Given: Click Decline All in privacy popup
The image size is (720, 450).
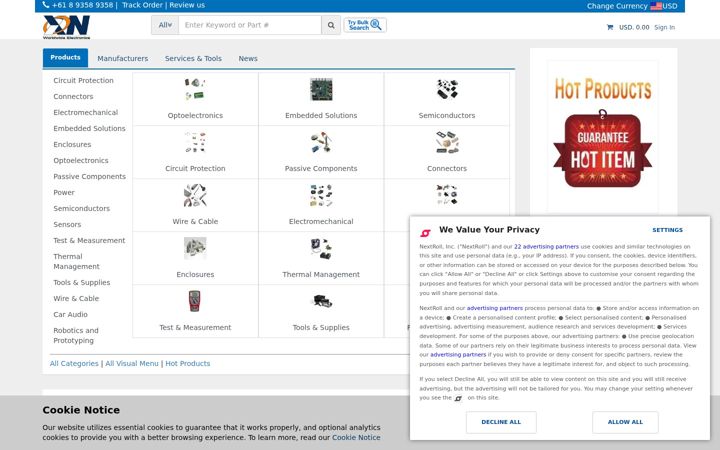Looking at the screenshot, I should point(501,422).
